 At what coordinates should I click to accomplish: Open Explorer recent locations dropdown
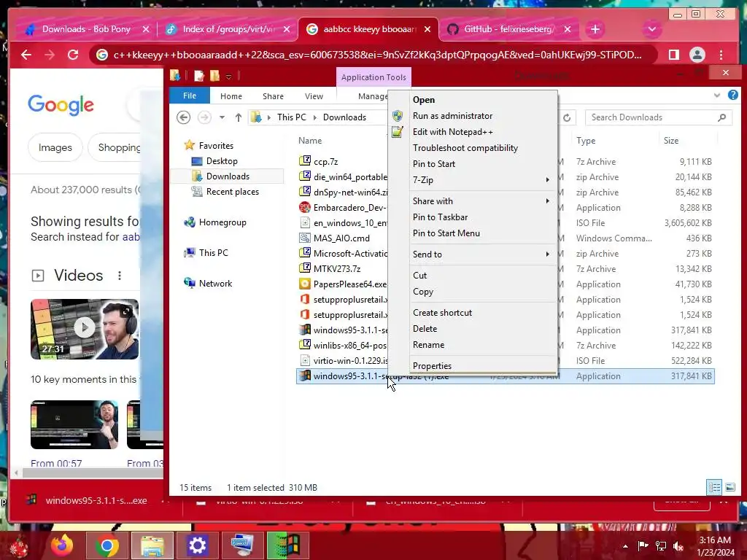pyautogui.click(x=222, y=117)
